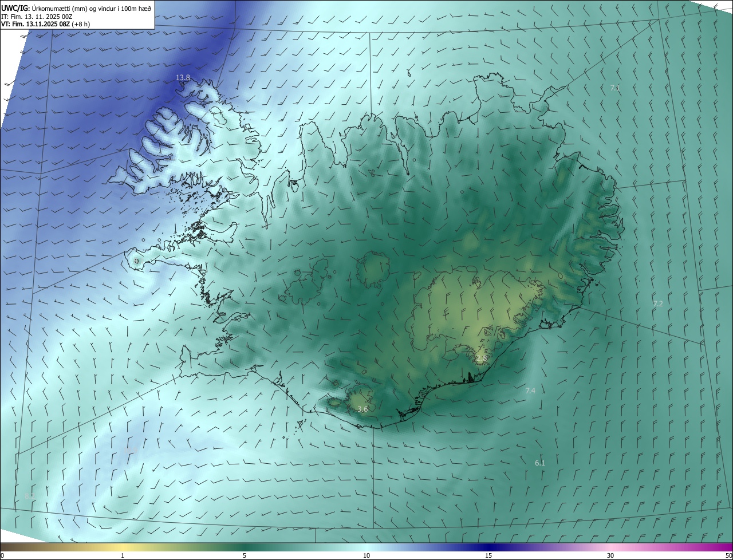
Task: Click the faint 8.2 value label
Action: [30, 496]
